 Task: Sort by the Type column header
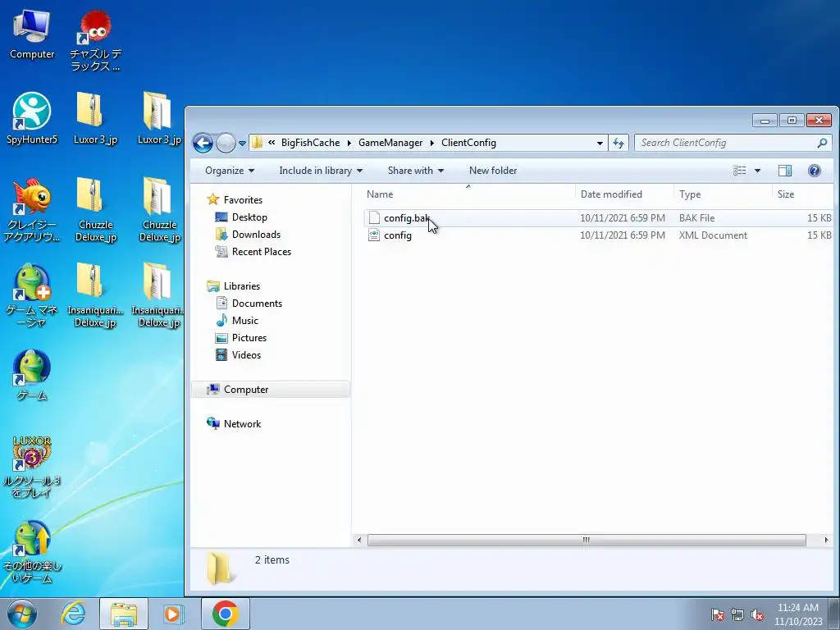(x=722, y=194)
